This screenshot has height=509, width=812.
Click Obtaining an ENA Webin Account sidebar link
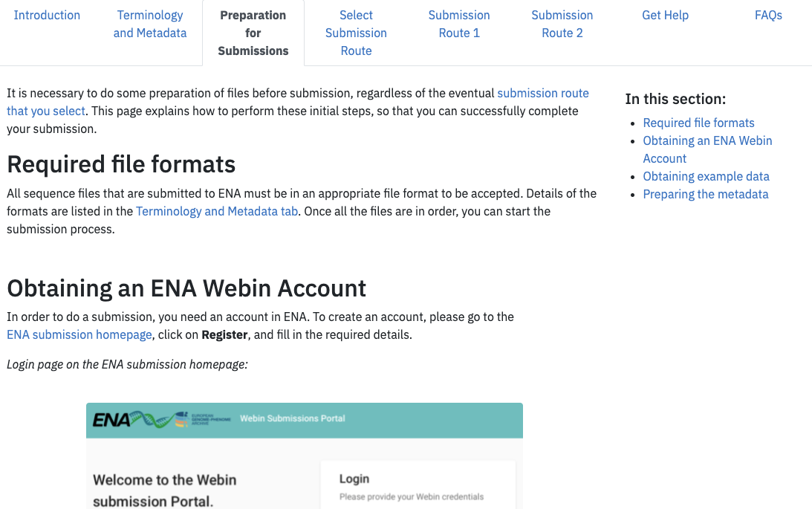(x=707, y=140)
